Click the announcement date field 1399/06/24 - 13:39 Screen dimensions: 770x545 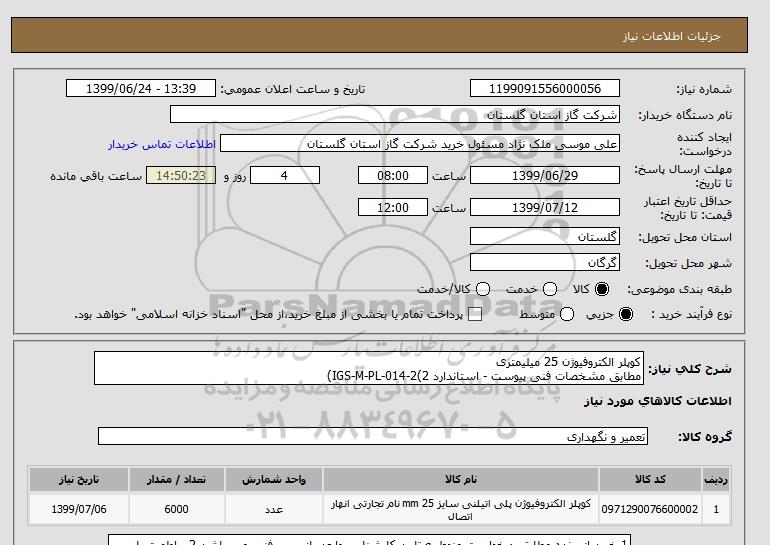[x=141, y=88]
